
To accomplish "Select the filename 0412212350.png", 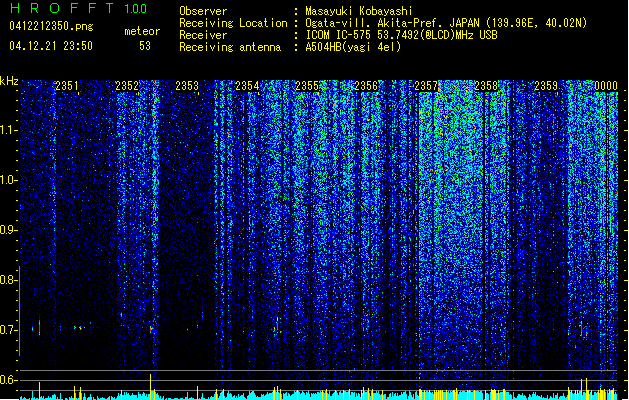I will click(51, 26).
